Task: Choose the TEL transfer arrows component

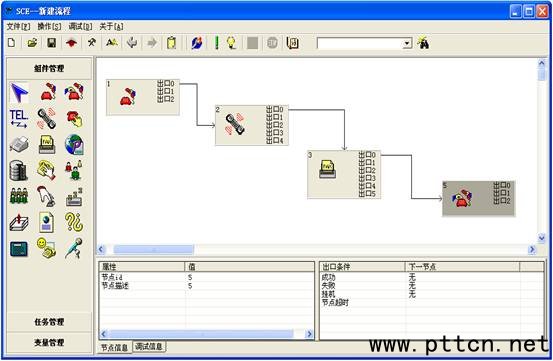Action: 19,118
